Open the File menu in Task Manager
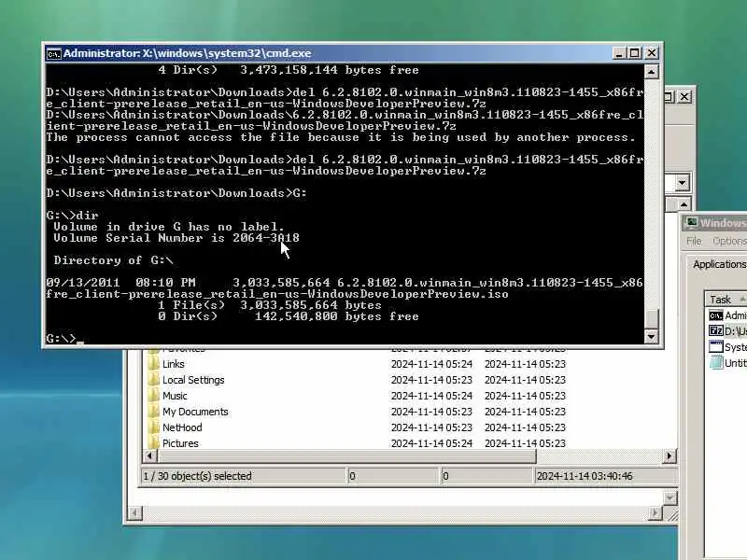 coord(694,241)
